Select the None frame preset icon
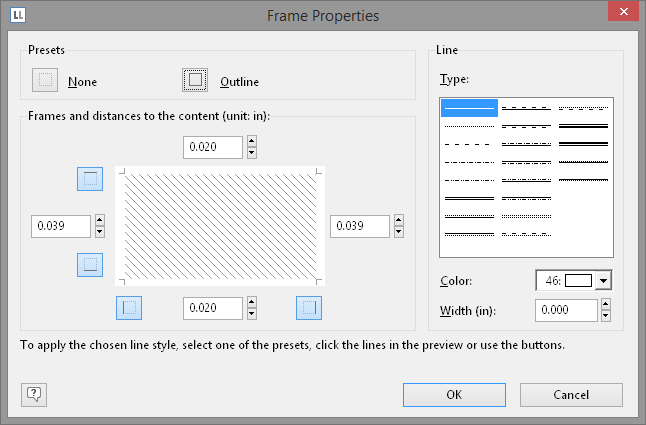The image size is (646, 425). [x=45, y=81]
